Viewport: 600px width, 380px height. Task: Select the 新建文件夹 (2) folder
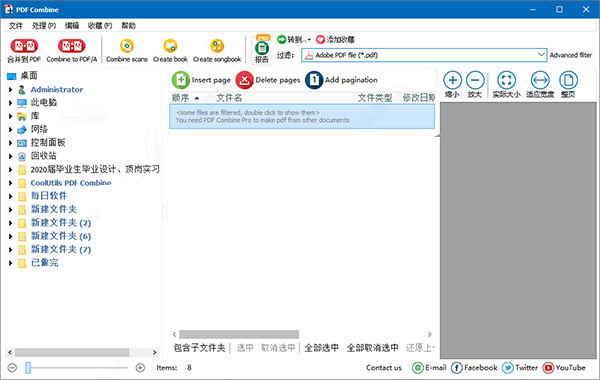point(61,223)
